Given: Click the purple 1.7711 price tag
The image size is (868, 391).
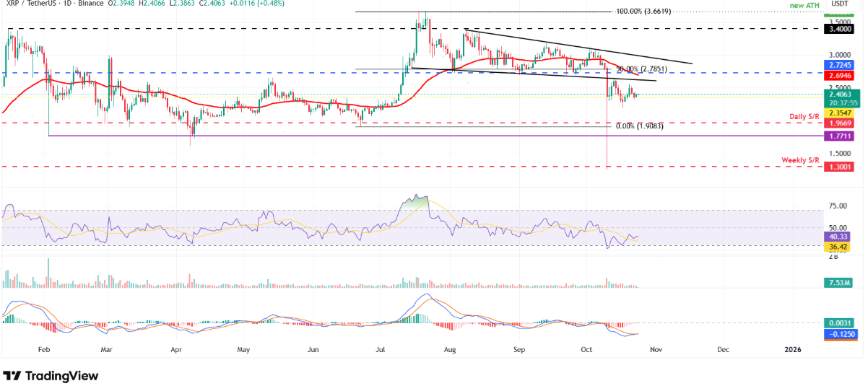Looking at the screenshot, I should tap(841, 136).
